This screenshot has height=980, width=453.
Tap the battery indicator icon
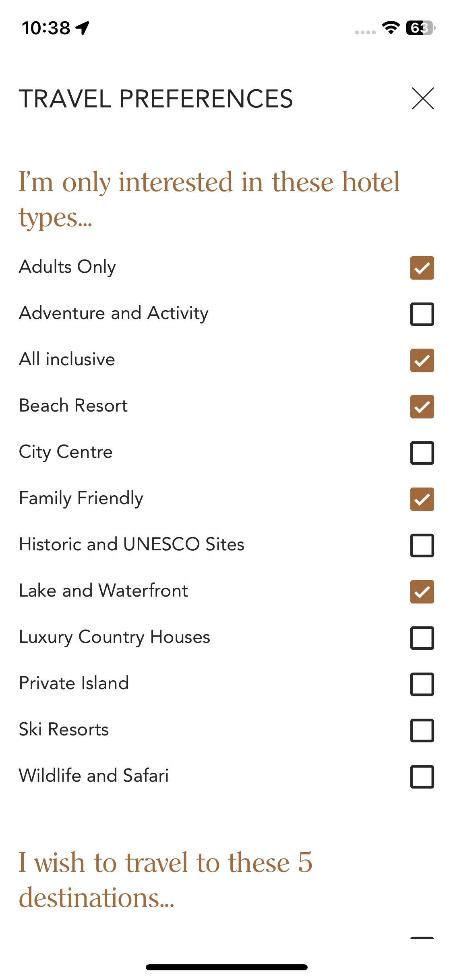tap(421, 28)
